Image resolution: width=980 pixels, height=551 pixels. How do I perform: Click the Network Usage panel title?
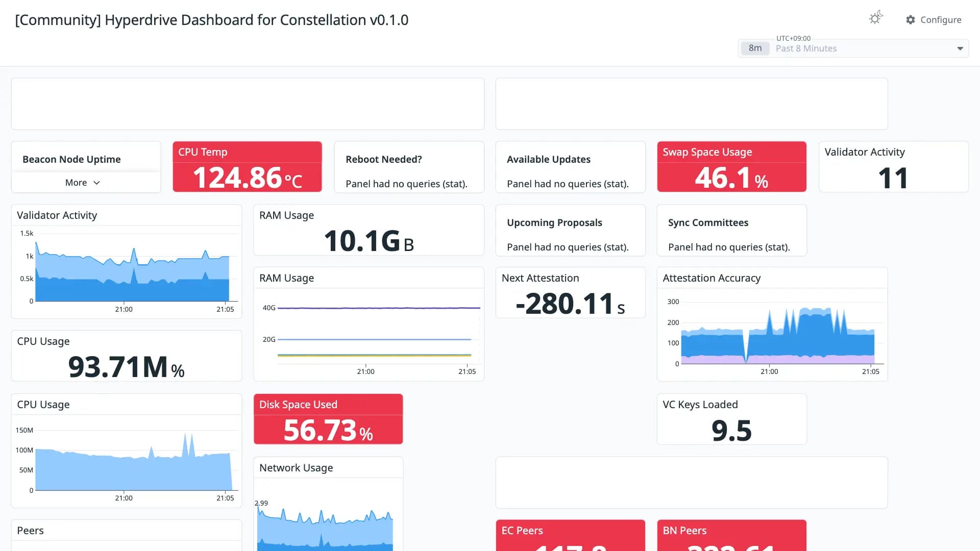coord(296,468)
